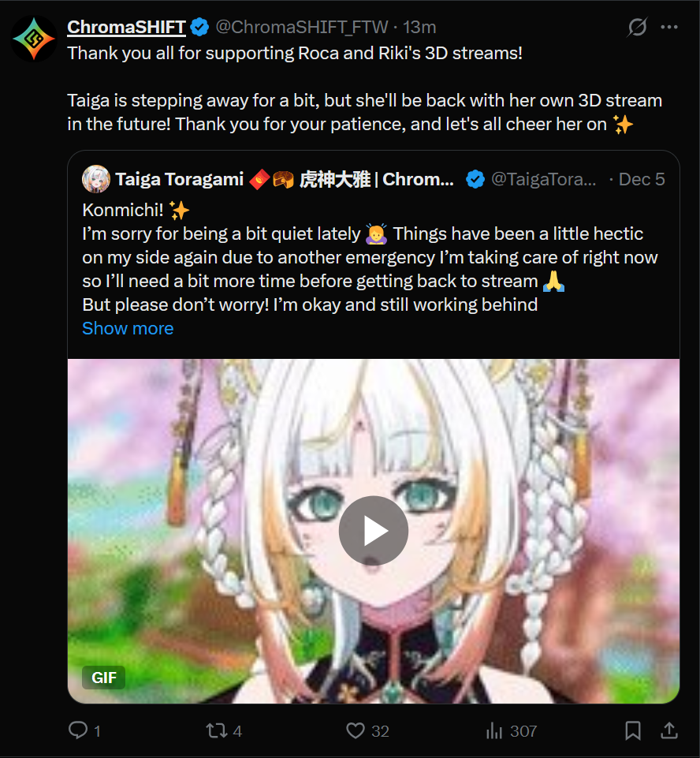The width and height of the screenshot is (700, 758).
Task: Click the Dec 5 quoted tweet date
Action: (642, 179)
